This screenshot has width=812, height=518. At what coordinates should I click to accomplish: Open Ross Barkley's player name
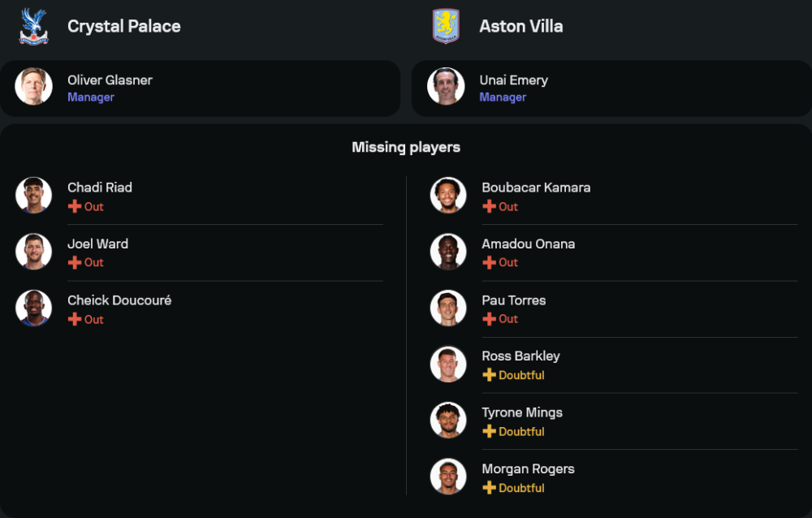click(520, 356)
